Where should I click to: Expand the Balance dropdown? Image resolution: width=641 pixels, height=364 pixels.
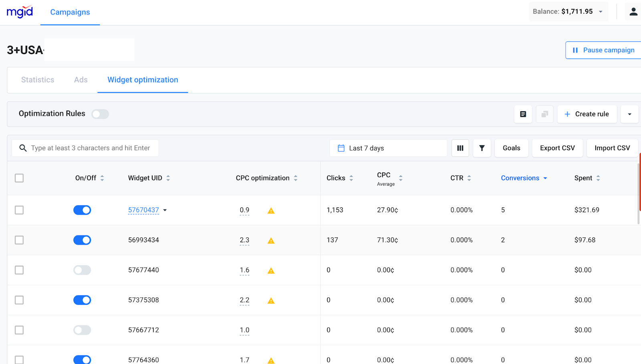[x=601, y=12]
